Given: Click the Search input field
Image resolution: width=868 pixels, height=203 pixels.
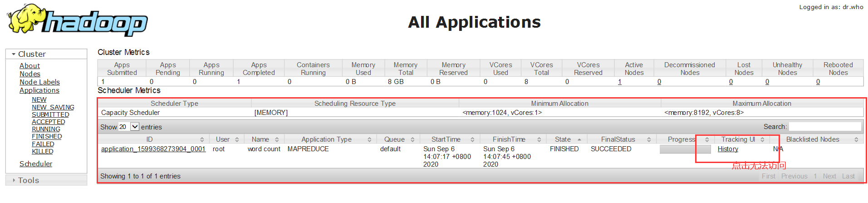Looking at the screenshot, I should pyautogui.click(x=825, y=127).
